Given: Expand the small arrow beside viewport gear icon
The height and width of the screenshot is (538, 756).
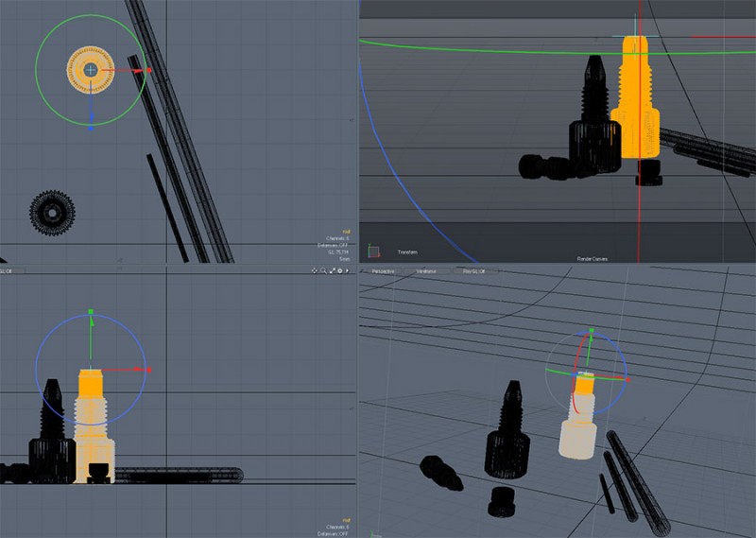Looking at the screenshot, I should coord(349,270).
